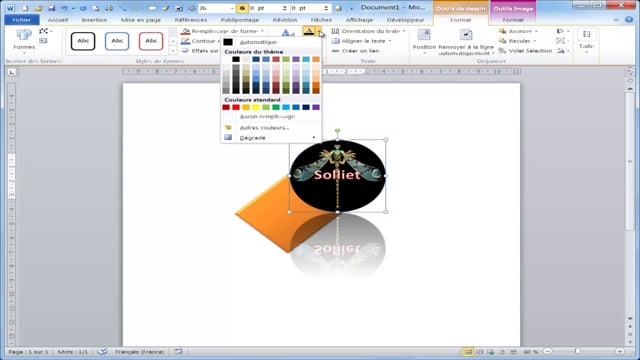Click the Français (France) language indicator
640x360 pixels.
pyautogui.click(x=140, y=351)
